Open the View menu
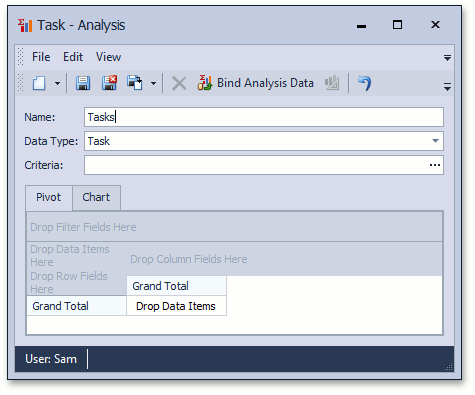This screenshot has height=395, width=475. click(x=108, y=57)
